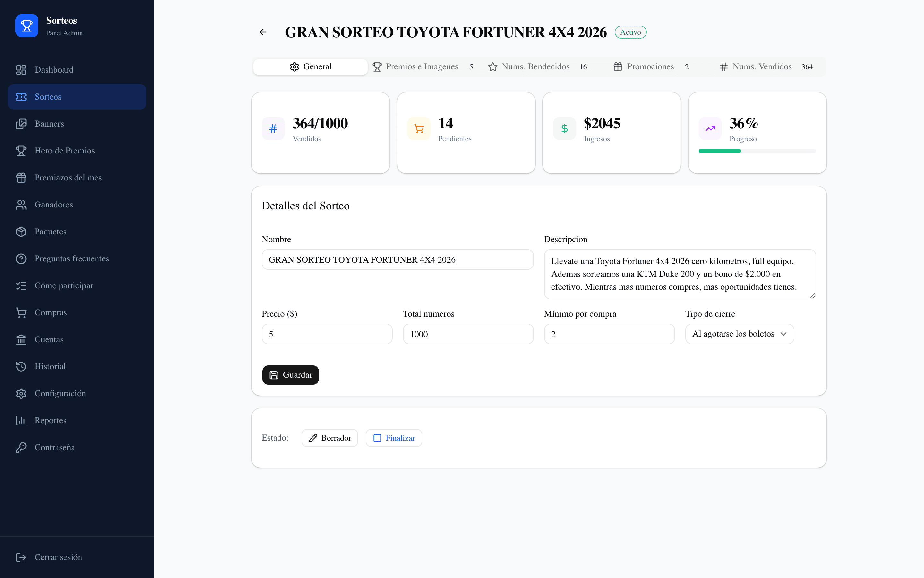Save changes with the Guardar button

coord(290,375)
